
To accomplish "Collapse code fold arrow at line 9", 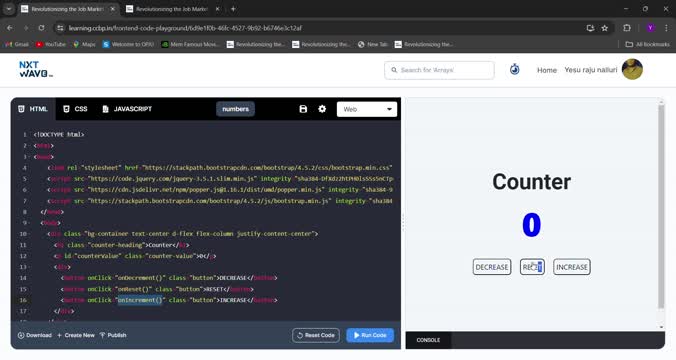I will pos(28,223).
